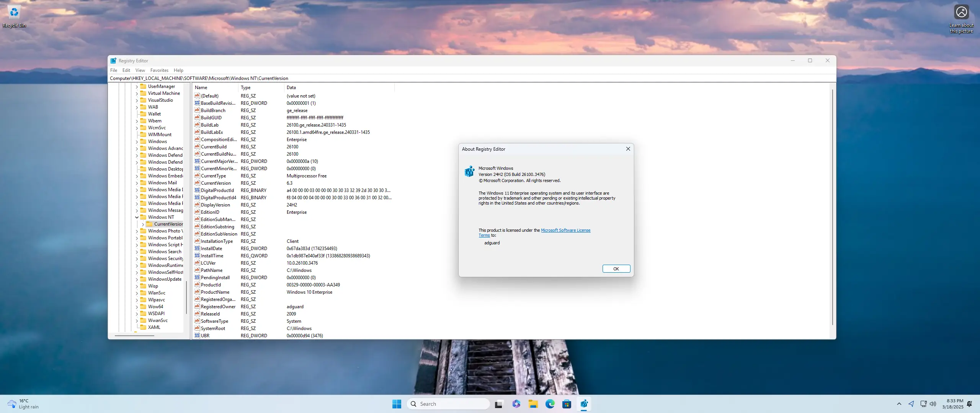This screenshot has width=980, height=413.
Task: Open the Favorites menu
Action: click(x=159, y=70)
